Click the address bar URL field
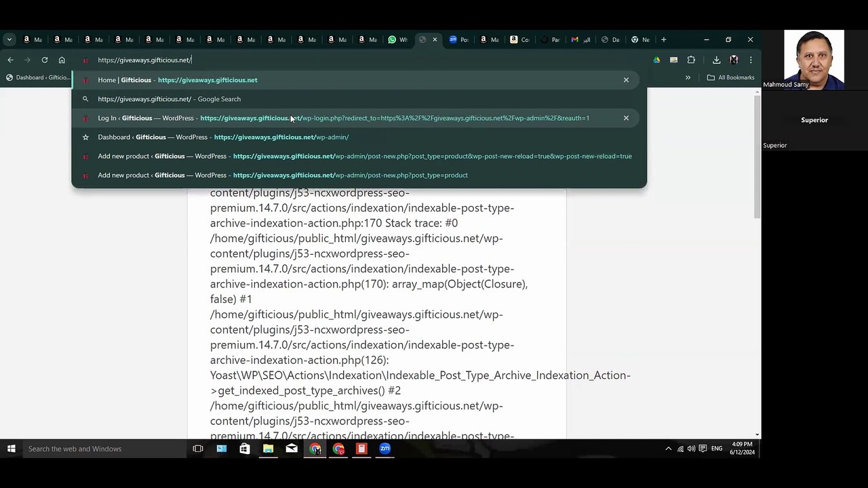 359,60
